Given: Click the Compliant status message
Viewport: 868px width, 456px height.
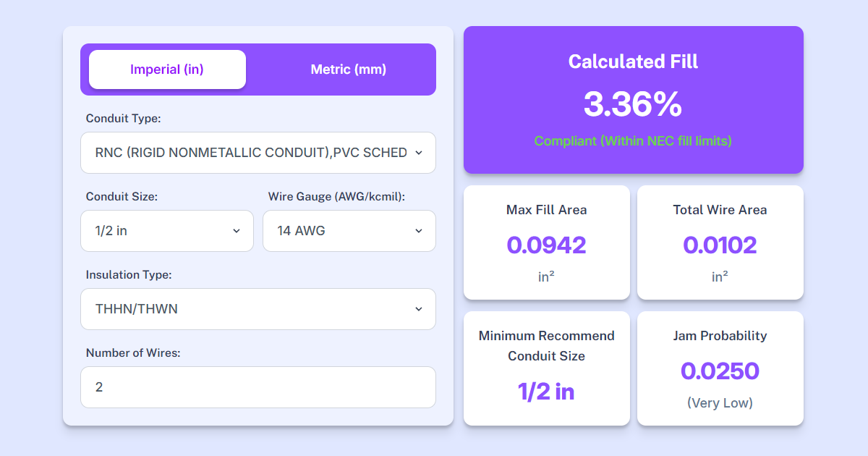Looking at the screenshot, I should (633, 141).
